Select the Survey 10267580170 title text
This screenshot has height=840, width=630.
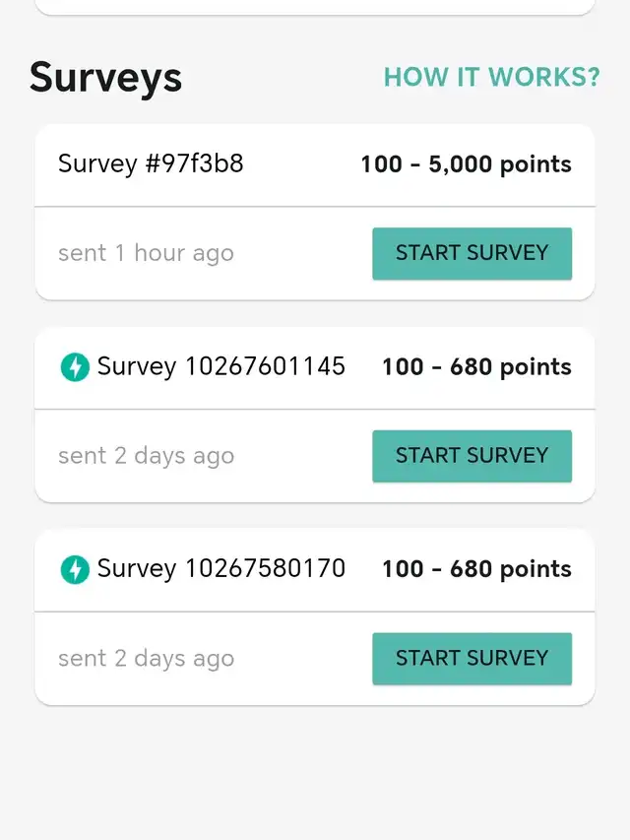tap(220, 569)
